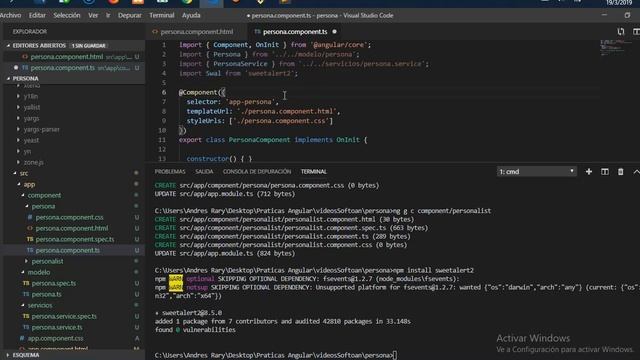Image resolution: width=640 pixels, height=360 pixels.
Task: Open persona.ts model file
Action: (73, 294)
